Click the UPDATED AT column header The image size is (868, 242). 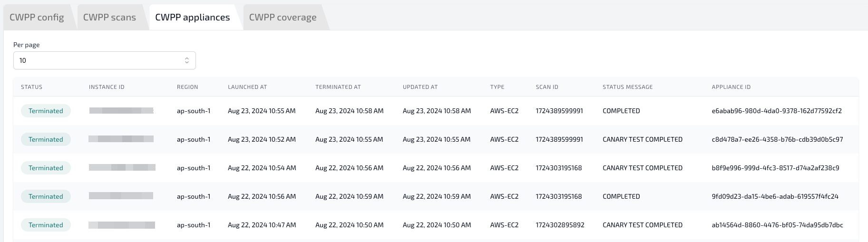[x=420, y=87]
